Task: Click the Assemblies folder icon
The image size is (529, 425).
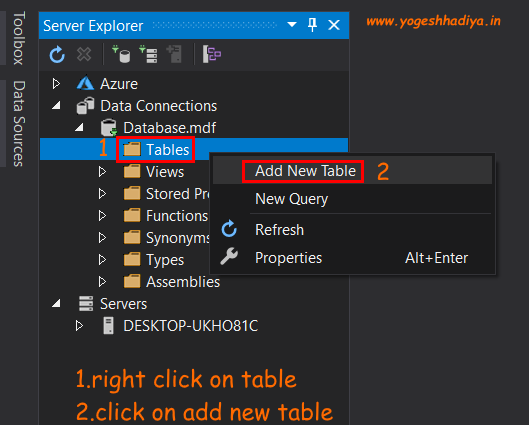Action: (x=132, y=281)
